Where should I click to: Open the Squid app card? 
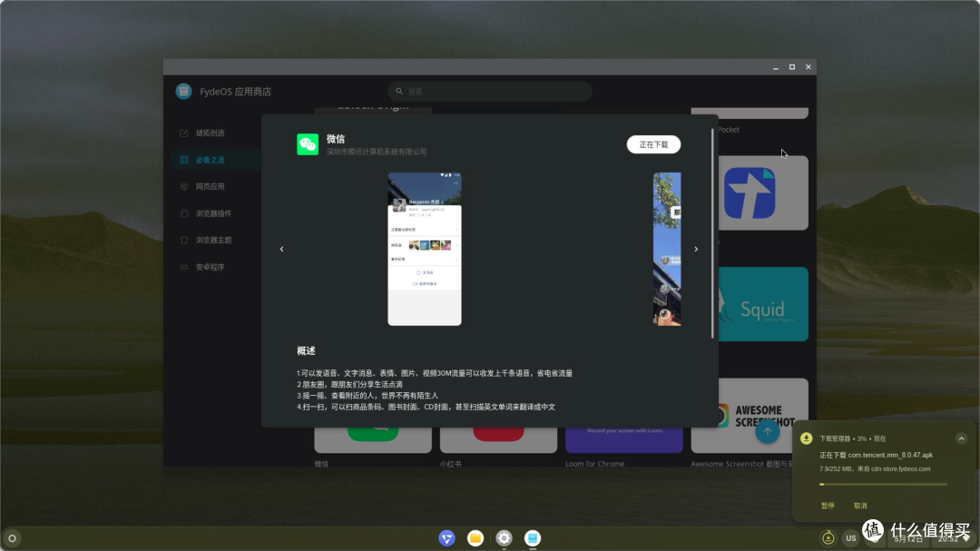(763, 304)
